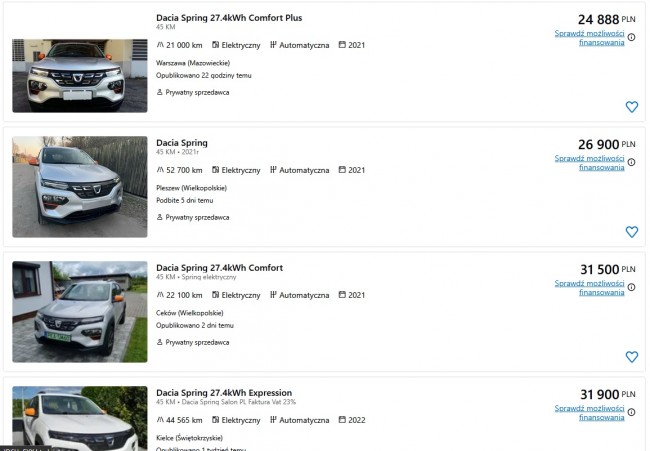
Task: Open the white Dacia Spring Expression photo
Action: (x=80, y=418)
